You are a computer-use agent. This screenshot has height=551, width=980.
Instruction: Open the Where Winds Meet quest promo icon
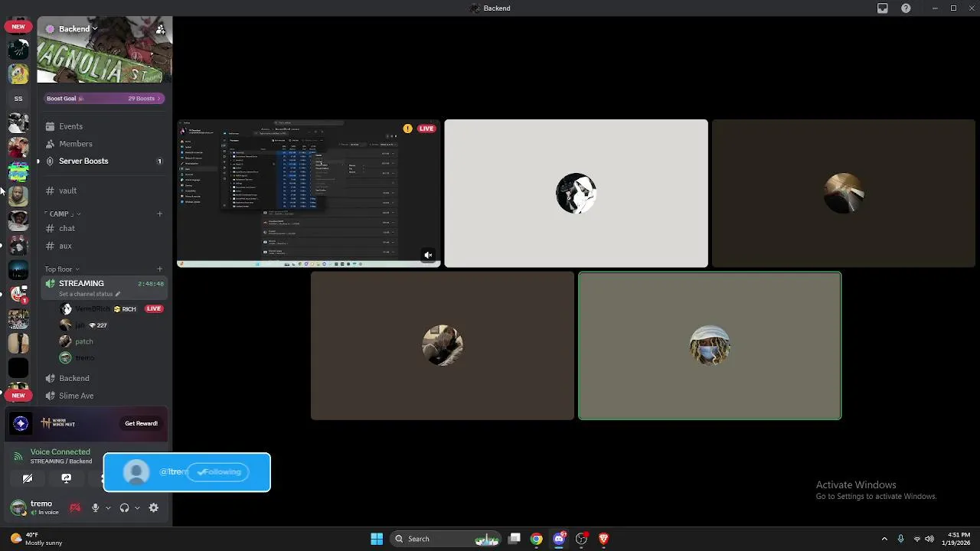pos(21,423)
